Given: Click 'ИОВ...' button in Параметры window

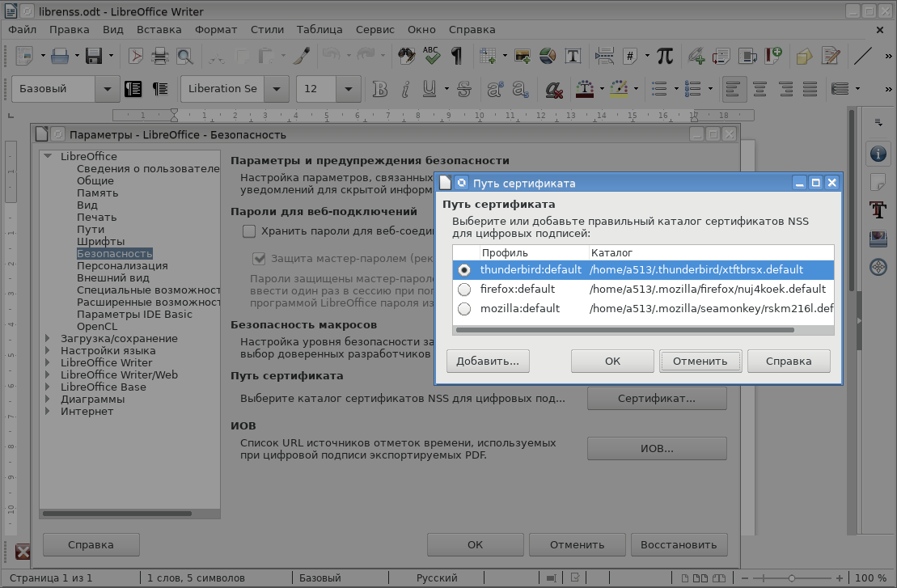Looking at the screenshot, I should 657,449.
